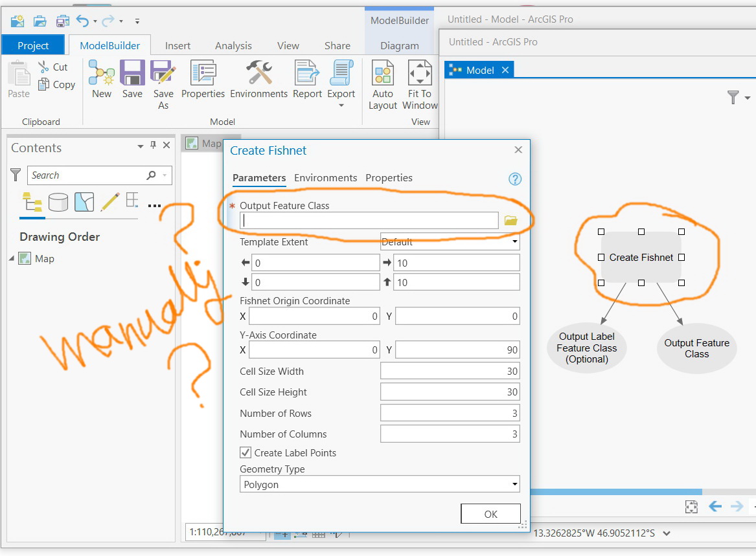
Task: Open the Undo history dropdown arrow
Action: click(95, 21)
